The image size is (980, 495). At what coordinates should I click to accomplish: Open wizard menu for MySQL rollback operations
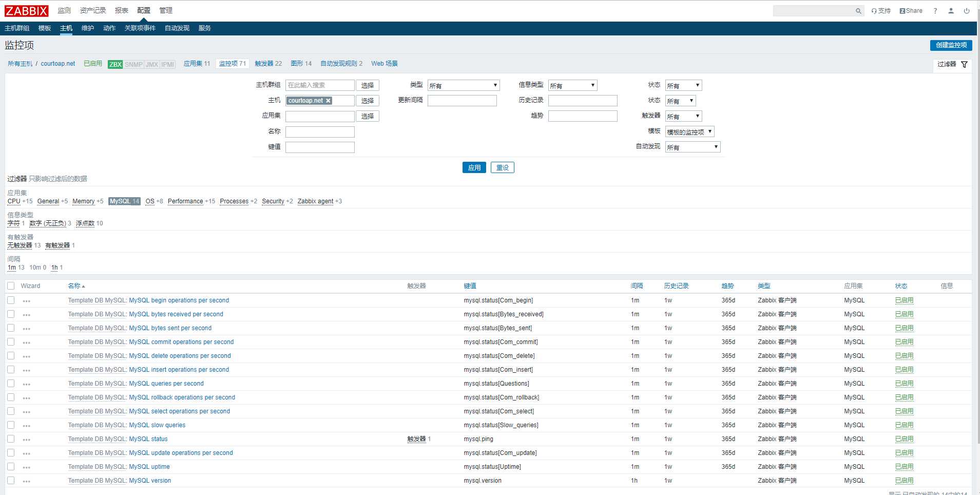pyautogui.click(x=27, y=398)
